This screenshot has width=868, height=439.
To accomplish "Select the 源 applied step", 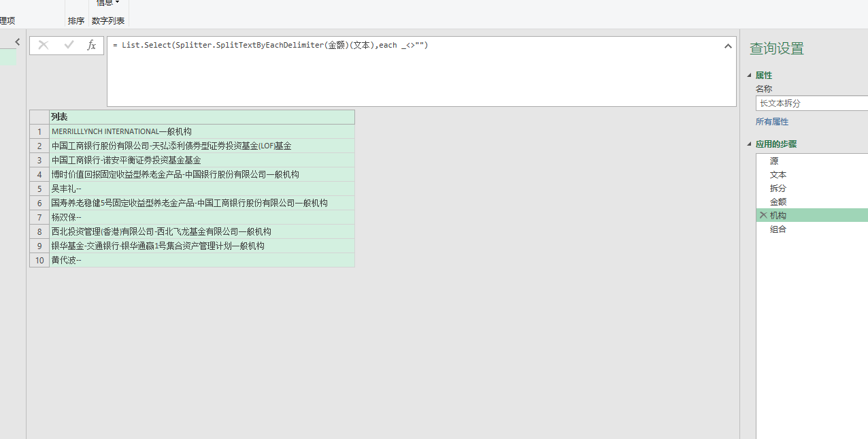I will click(x=812, y=161).
